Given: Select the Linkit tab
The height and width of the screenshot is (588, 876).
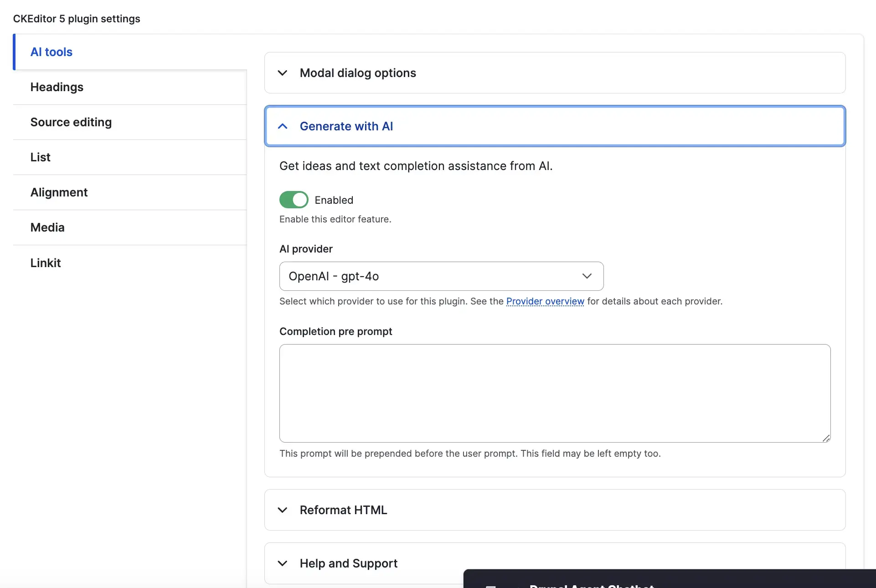Looking at the screenshot, I should (46, 263).
